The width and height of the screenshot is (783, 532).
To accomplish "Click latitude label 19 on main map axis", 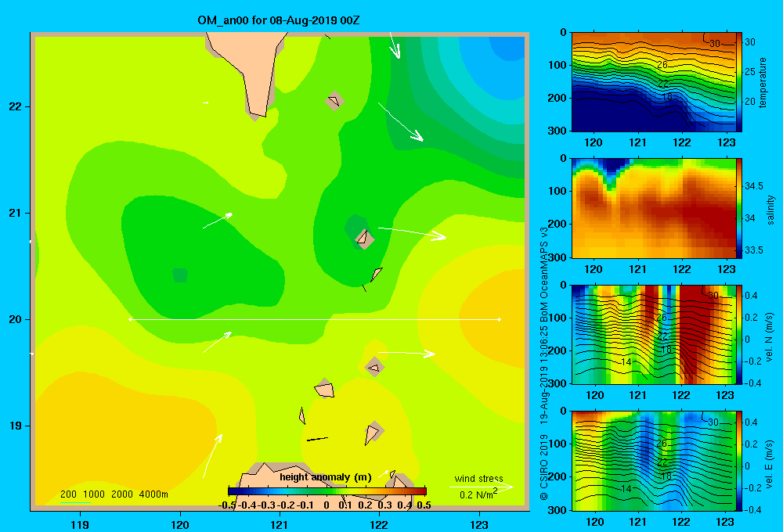I will 16,426.
